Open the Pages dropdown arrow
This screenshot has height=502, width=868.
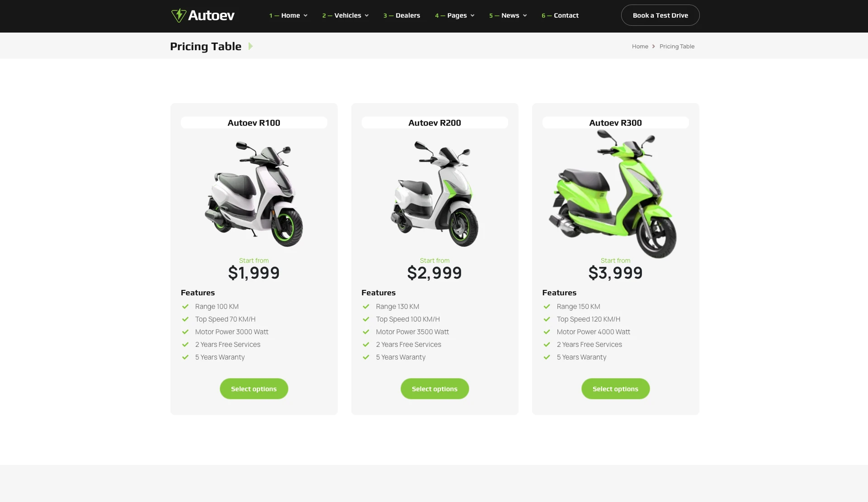[472, 16]
